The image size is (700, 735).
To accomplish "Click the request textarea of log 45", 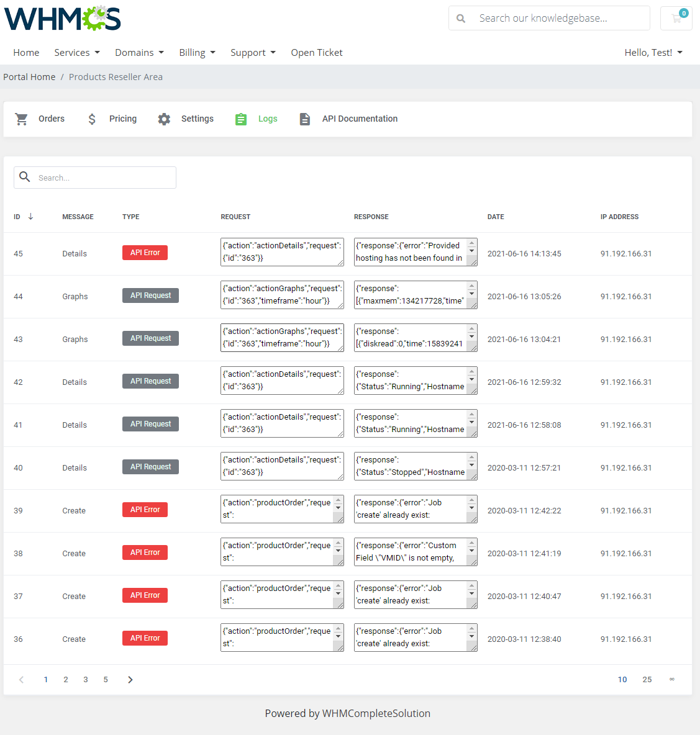I will point(282,252).
